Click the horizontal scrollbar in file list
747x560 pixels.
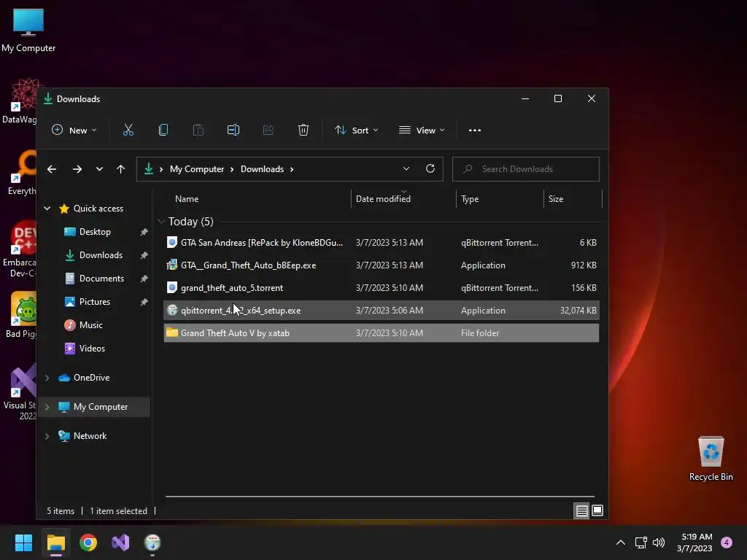(379, 496)
